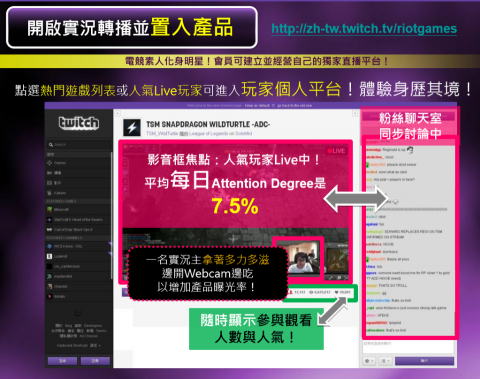Expand the footer language dropdown

(96, 346)
